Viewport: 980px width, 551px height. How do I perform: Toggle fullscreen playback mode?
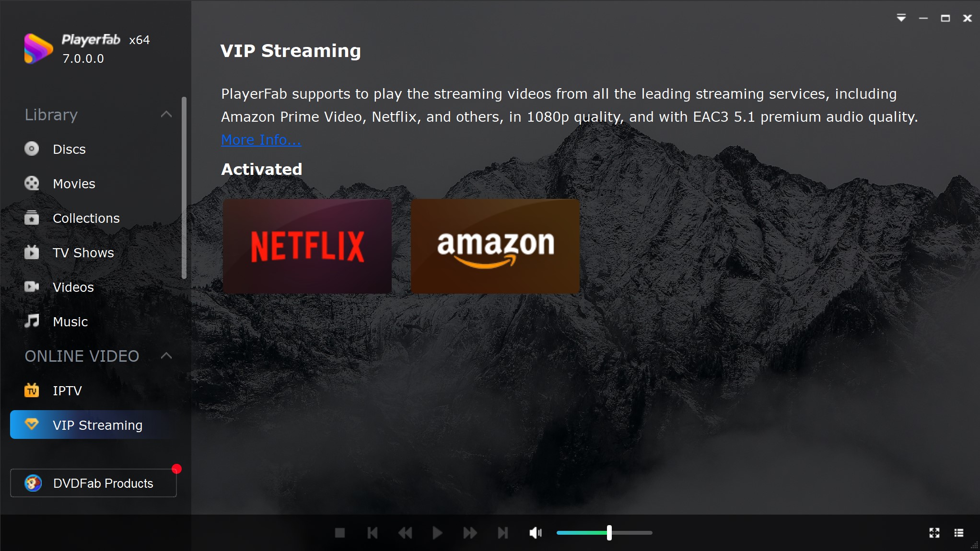click(x=935, y=532)
